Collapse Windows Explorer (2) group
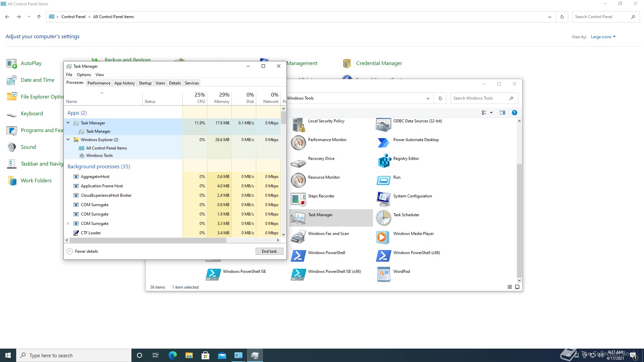The height and width of the screenshot is (362, 644). [x=68, y=139]
